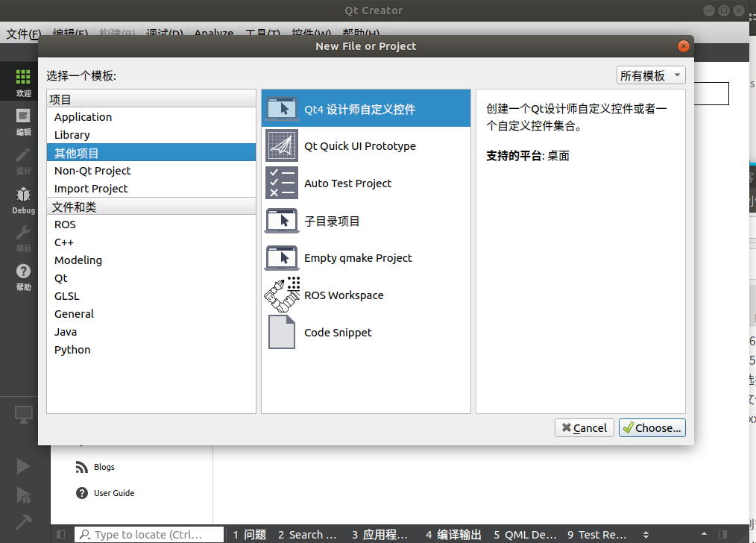
Task: Select 其他项目 category
Action: click(x=151, y=153)
